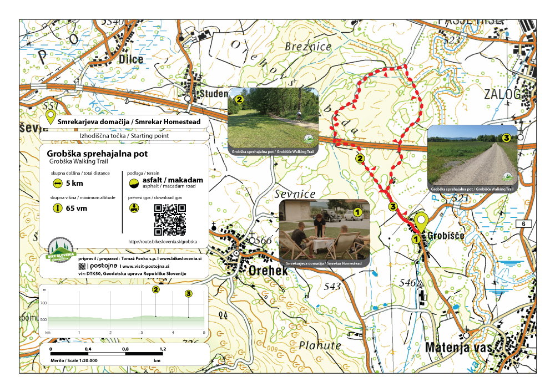Click the small Postojna QR logo in credits
Image resolution: width=555 pixels, height=392 pixels.
83,266
